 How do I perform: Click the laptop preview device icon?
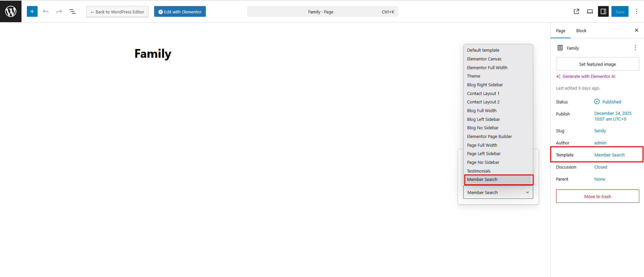click(x=590, y=11)
